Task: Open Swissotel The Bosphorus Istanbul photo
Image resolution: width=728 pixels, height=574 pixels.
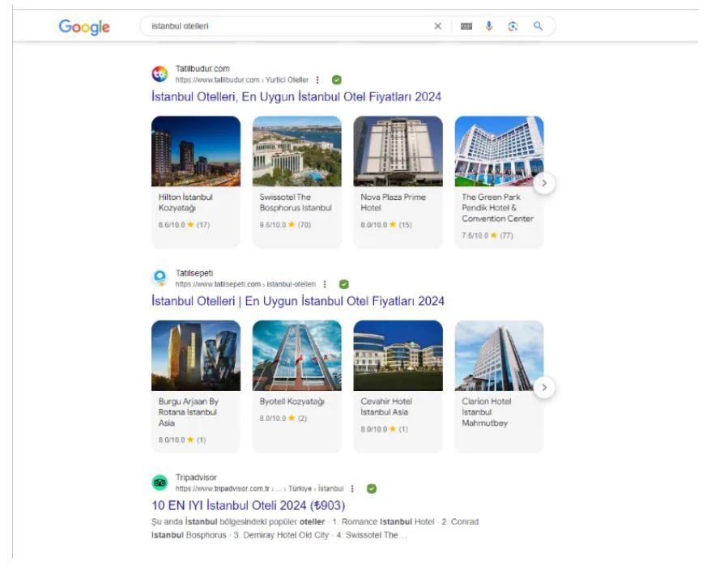Action: coord(297,151)
